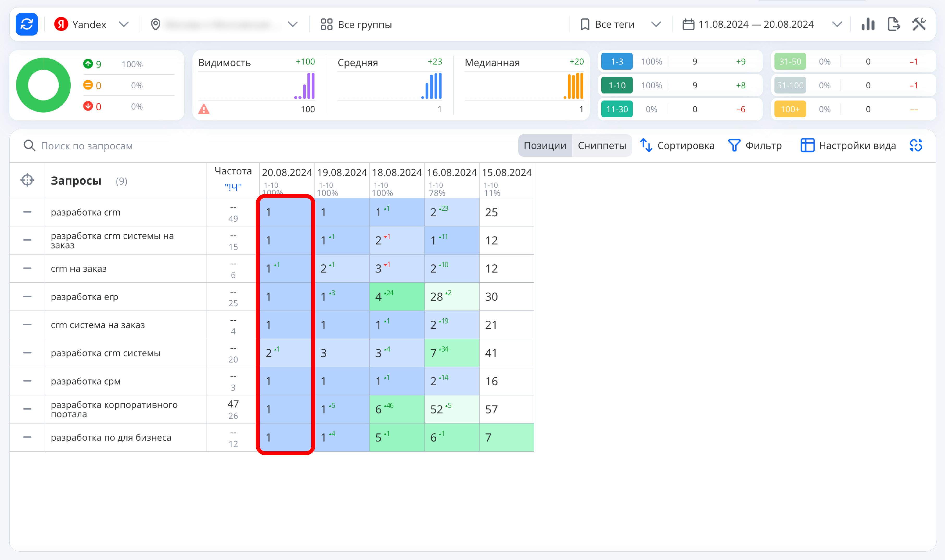Click the blue refresh positions icon
Image resolution: width=945 pixels, height=560 pixels.
26,25
